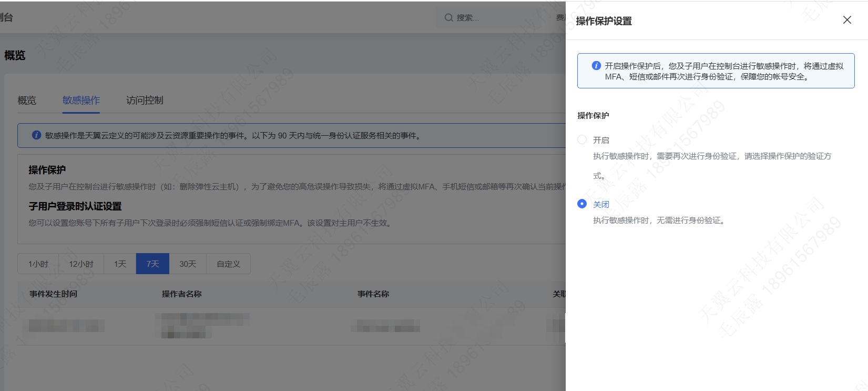Click info icon beside 敏感操作 description banner
The height and width of the screenshot is (391, 868).
(x=36, y=135)
